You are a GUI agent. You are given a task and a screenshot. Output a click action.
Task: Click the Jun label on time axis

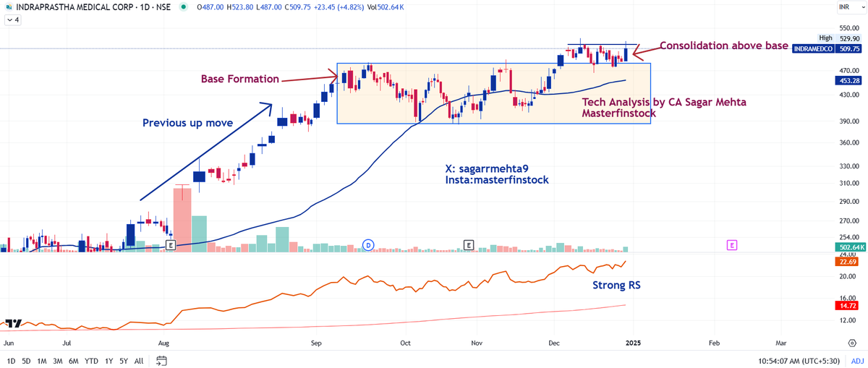pos(9,343)
